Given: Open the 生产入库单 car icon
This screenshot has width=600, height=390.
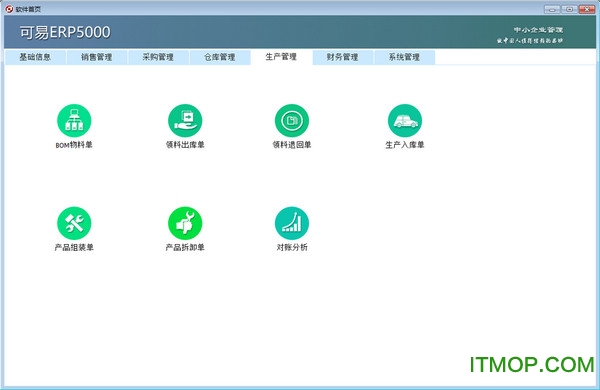Looking at the screenshot, I should 405,121.
